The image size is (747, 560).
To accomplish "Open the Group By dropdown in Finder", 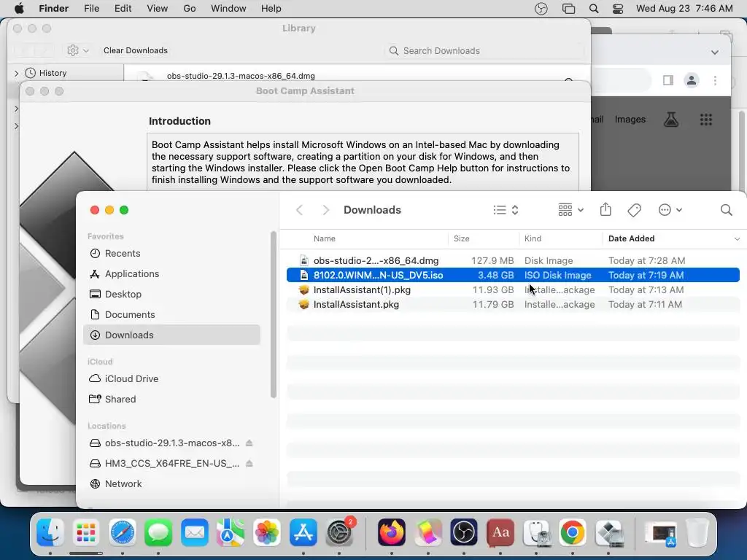I will [x=570, y=210].
